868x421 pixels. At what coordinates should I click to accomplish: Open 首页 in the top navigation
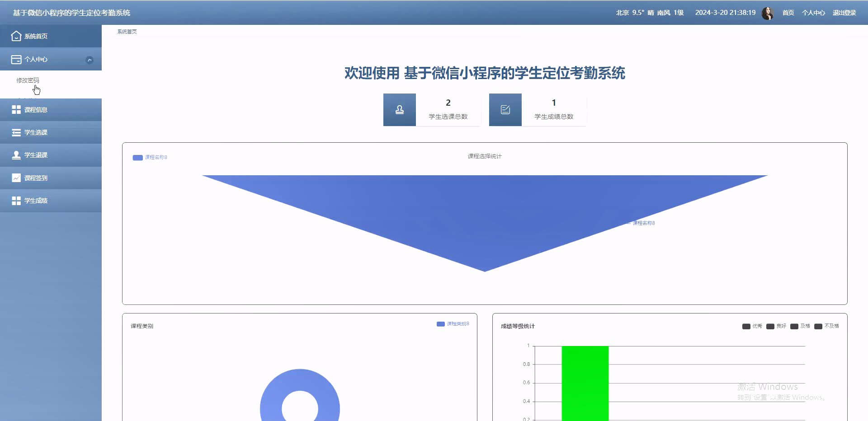coord(788,13)
